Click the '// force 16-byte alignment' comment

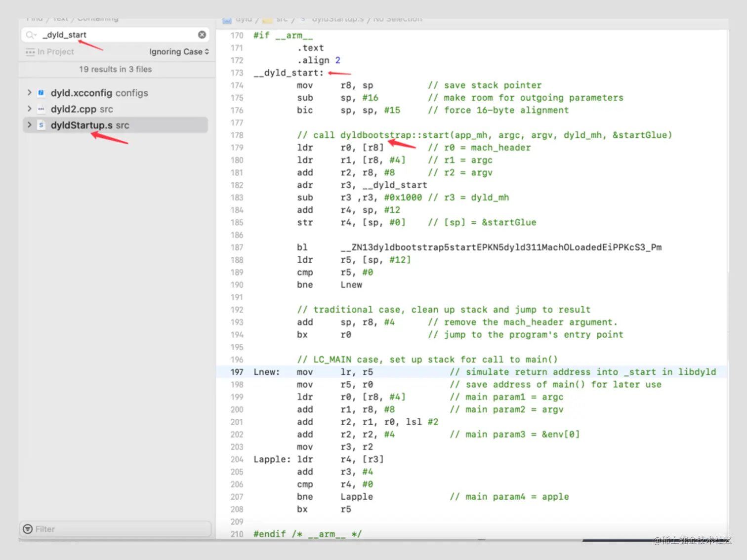click(x=498, y=110)
